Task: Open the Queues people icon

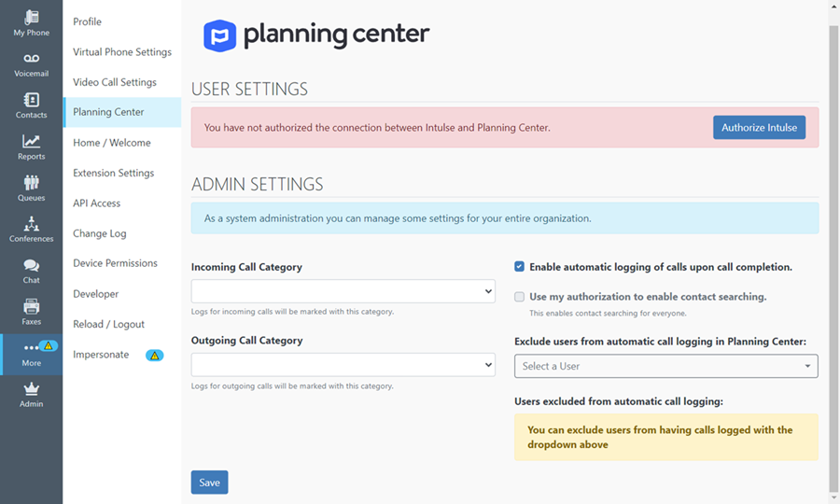Action: (31, 182)
